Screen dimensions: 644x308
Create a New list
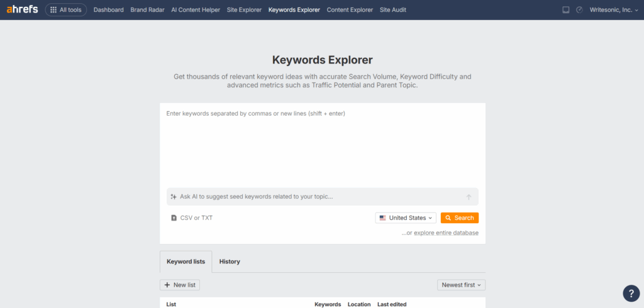[180, 285]
